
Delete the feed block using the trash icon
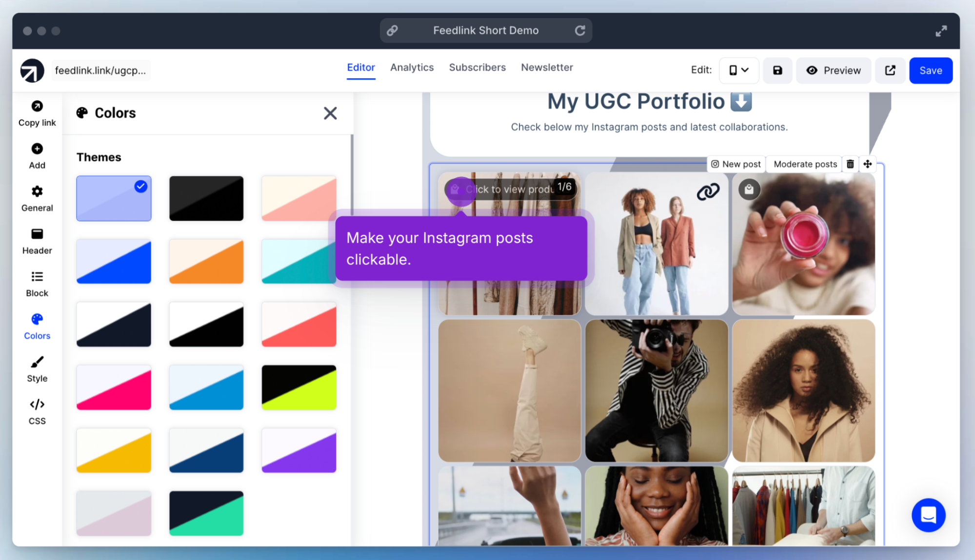point(850,164)
